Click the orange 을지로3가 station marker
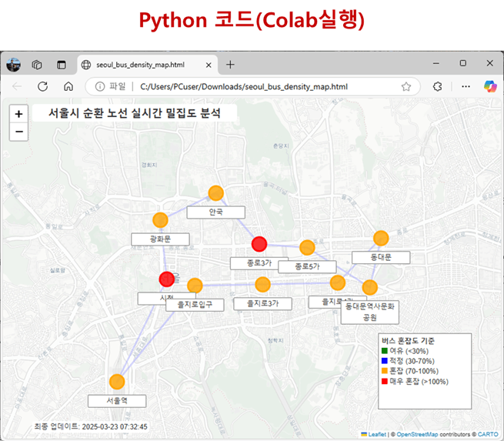This screenshot has height=441, width=504. [262, 285]
